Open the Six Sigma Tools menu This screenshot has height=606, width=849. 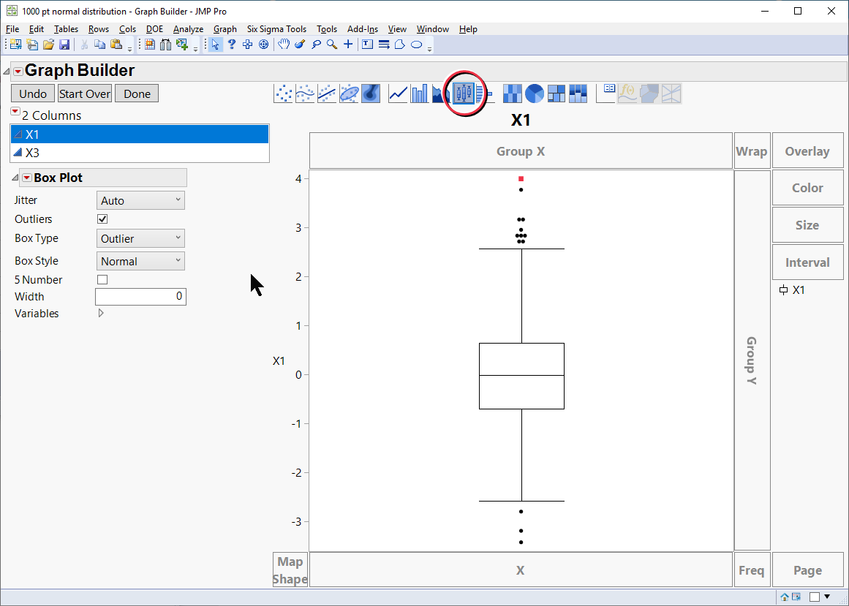[x=277, y=29]
